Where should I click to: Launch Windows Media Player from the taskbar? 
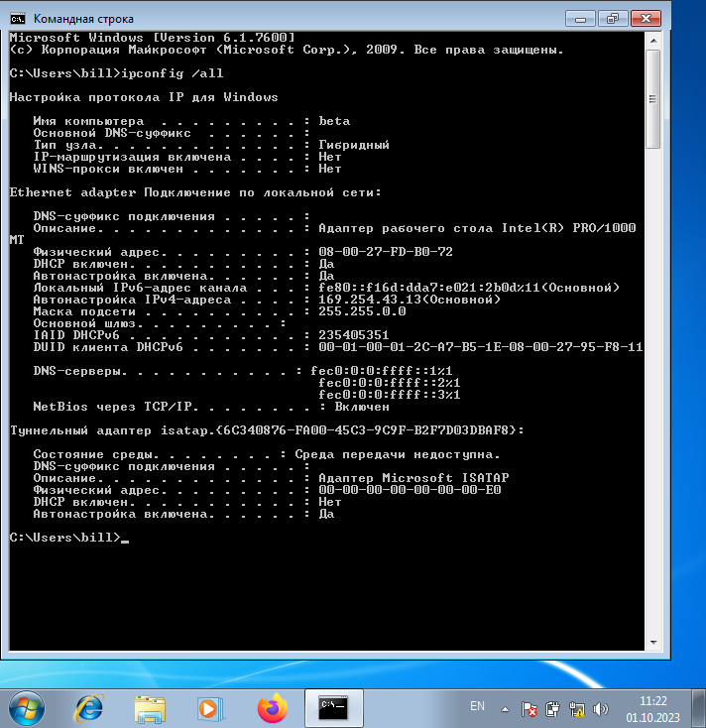pos(211,709)
